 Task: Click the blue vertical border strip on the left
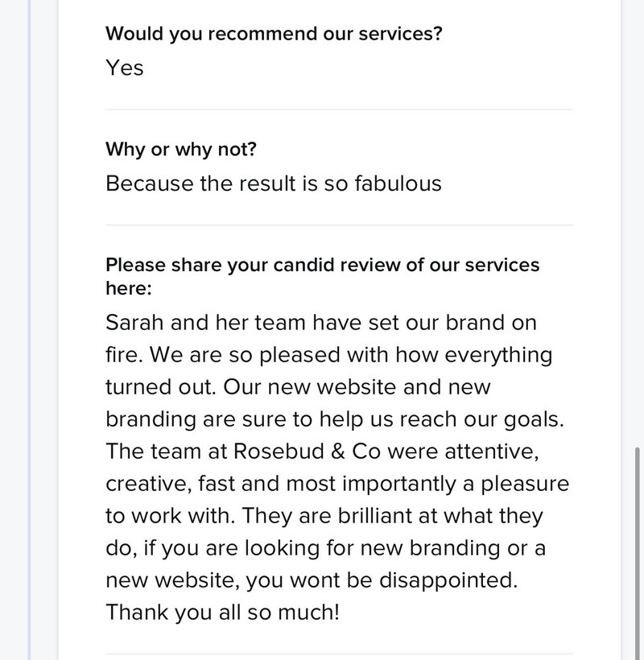pos(30,330)
